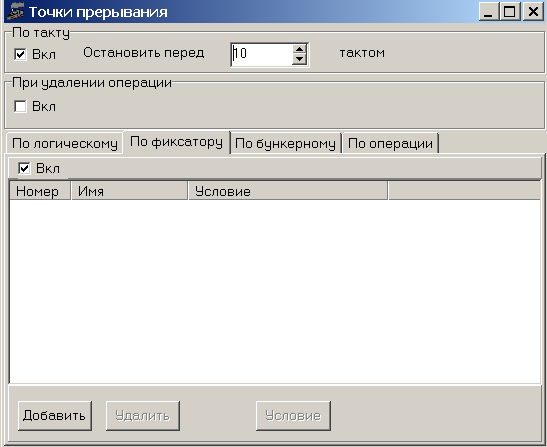The image size is (547, 447).
Task: Increase takt number with spinner up arrow
Action: (x=299, y=49)
